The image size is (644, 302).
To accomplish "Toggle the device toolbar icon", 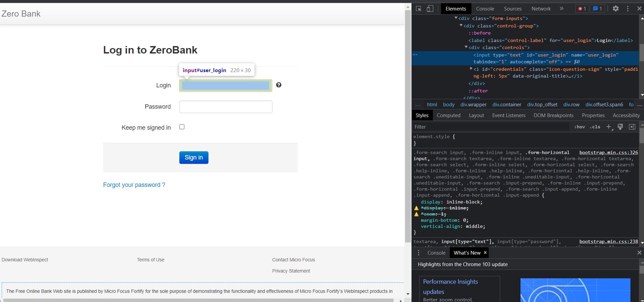I will pos(430,9).
